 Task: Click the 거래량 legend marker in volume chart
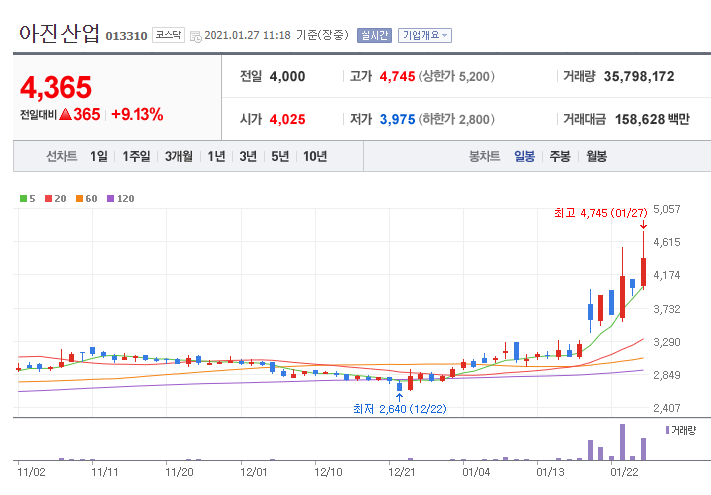[x=667, y=430]
